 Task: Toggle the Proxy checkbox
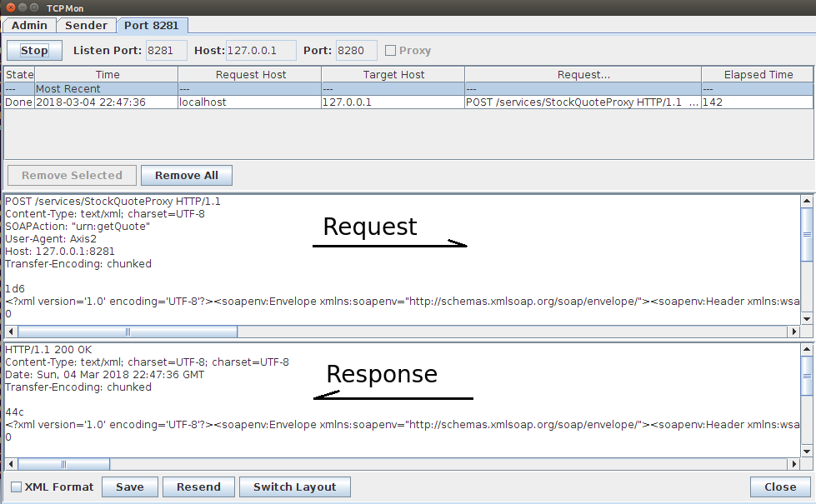[390, 51]
